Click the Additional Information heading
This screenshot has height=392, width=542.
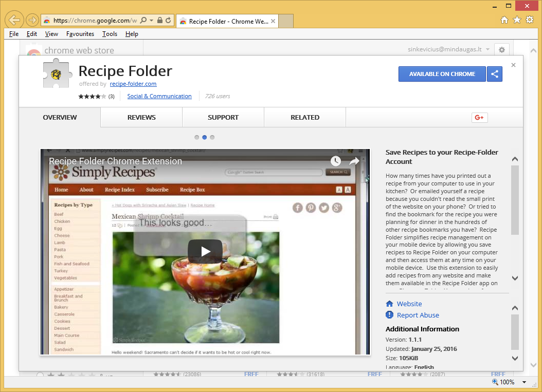(422, 329)
